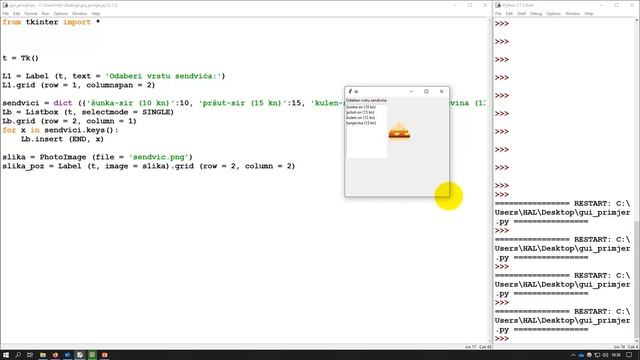Click the blue app icon on taskbar
This screenshot has width=640, height=360.
(67, 355)
